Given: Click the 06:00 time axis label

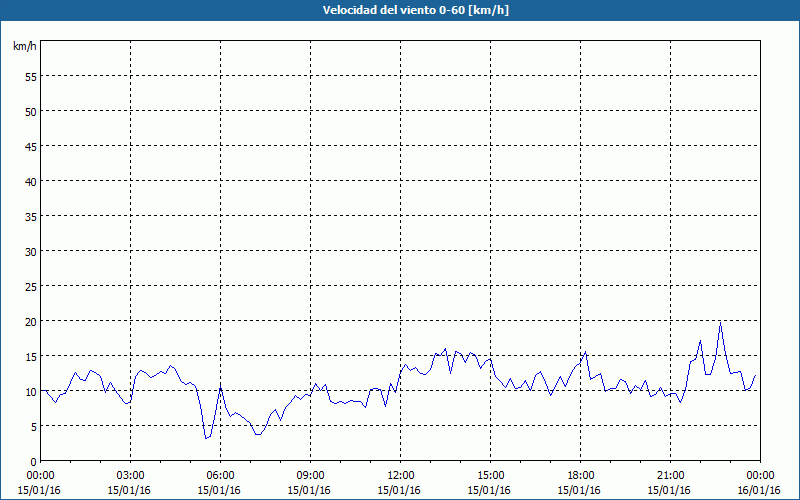Looking at the screenshot, I should [220, 476].
